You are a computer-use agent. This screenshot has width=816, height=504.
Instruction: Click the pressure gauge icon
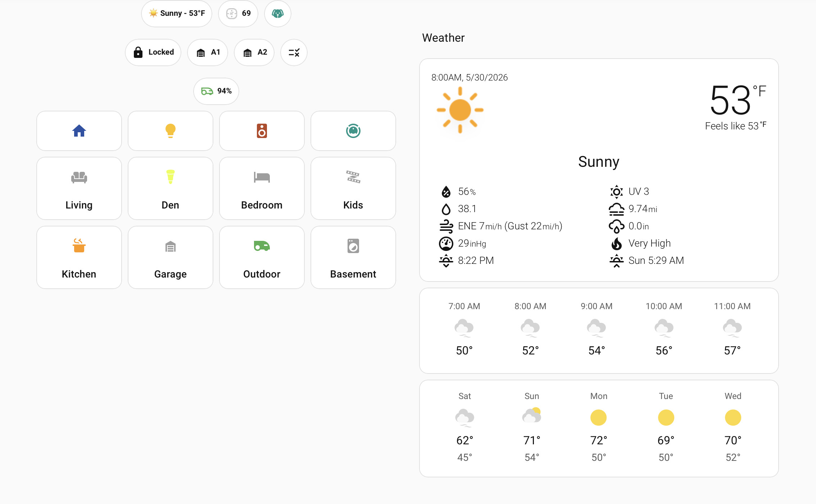click(x=446, y=244)
